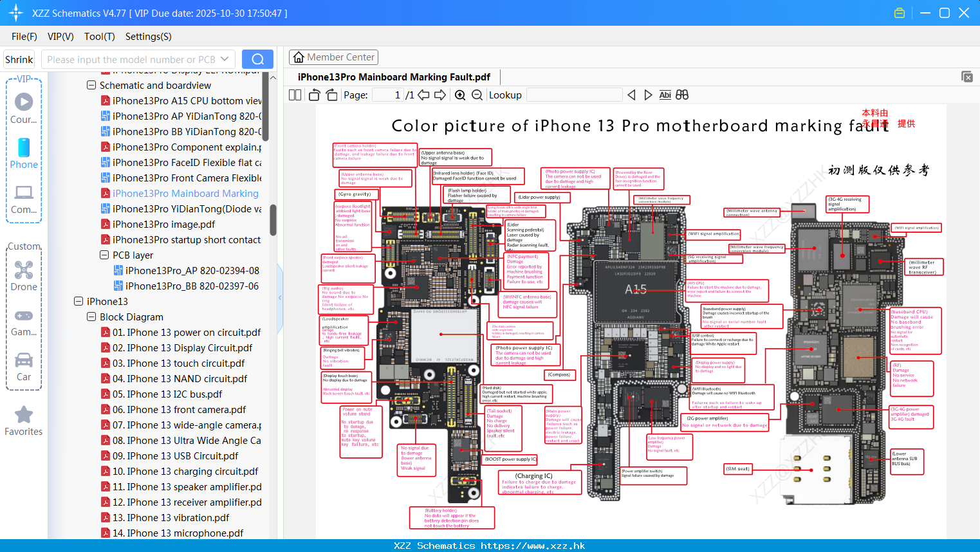Screen dimensions: 980x552
Task: Open Favorites star
Action: [24, 421]
